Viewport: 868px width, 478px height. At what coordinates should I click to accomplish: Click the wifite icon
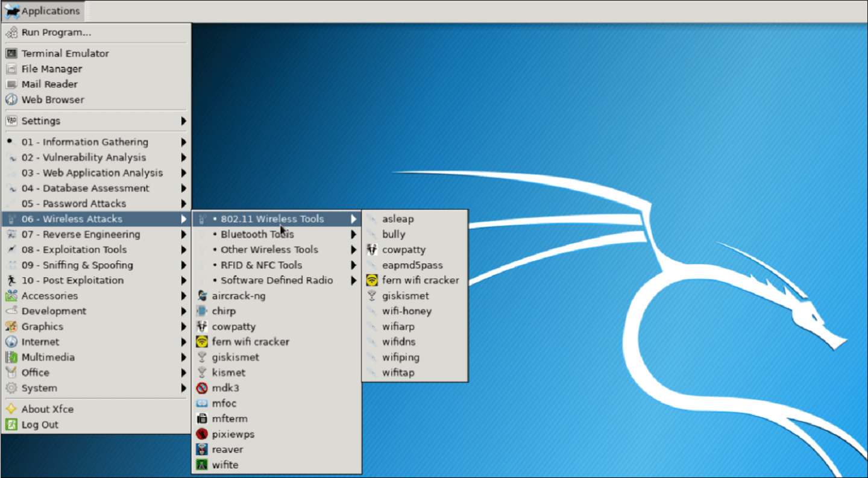202,465
